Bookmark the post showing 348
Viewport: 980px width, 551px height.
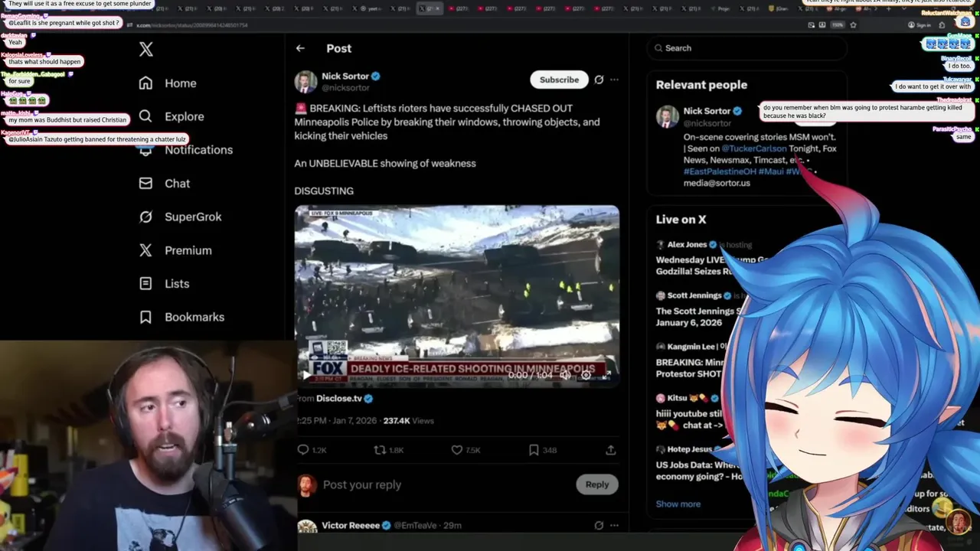point(542,450)
